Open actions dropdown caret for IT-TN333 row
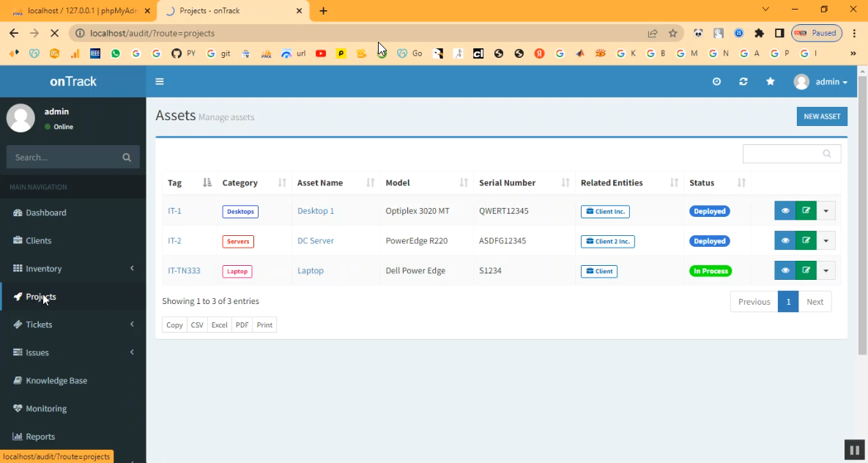 826,270
